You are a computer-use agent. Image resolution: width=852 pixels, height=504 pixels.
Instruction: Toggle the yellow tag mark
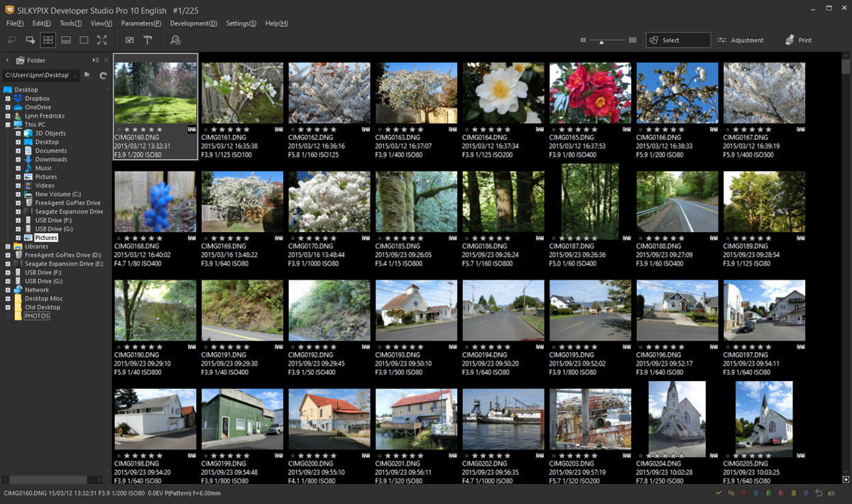(794, 493)
